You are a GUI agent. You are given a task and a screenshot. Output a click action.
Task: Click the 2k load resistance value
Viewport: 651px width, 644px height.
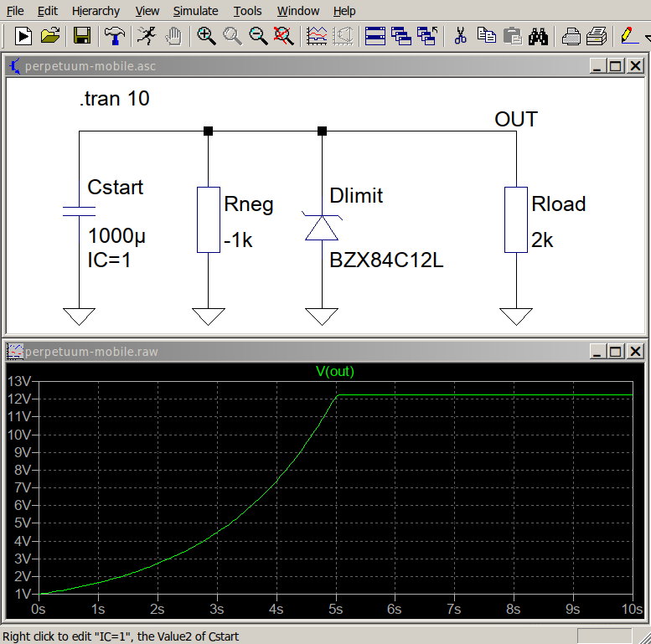542,240
